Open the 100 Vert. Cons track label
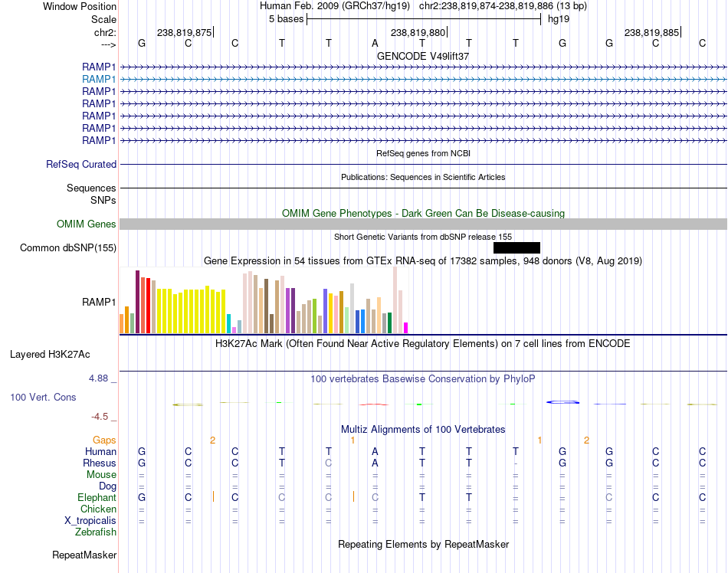Viewport: 728px width, 573px height. click(x=43, y=397)
